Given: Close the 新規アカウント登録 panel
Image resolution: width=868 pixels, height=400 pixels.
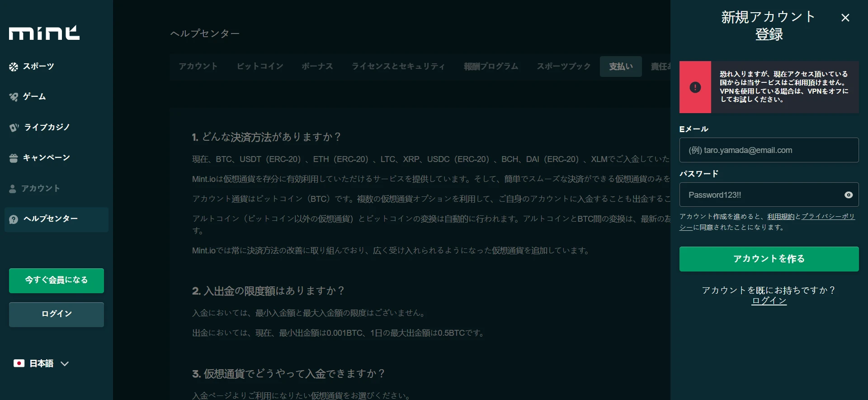Looking at the screenshot, I should (845, 18).
